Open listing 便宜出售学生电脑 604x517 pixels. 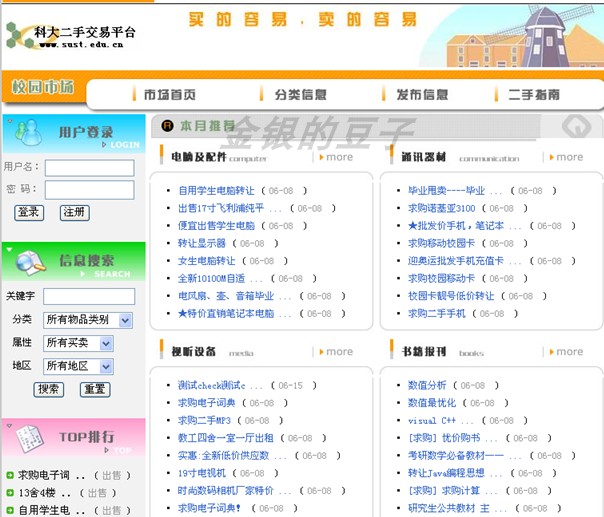(x=216, y=226)
